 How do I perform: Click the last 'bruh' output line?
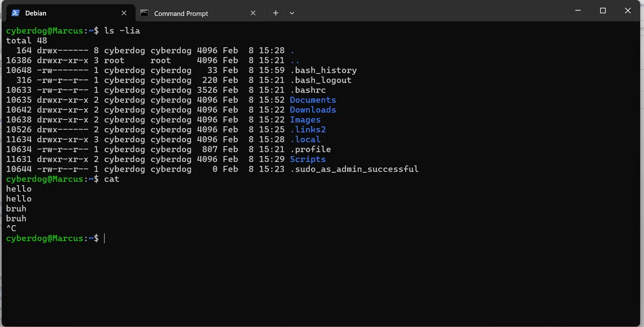coord(16,218)
